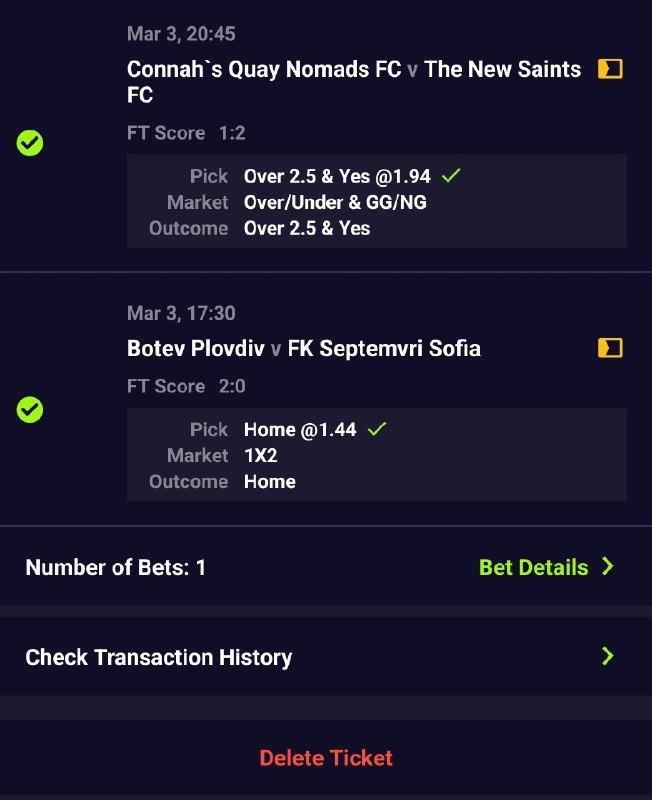
Task: Click the 1X2 market text
Action: (x=261, y=455)
